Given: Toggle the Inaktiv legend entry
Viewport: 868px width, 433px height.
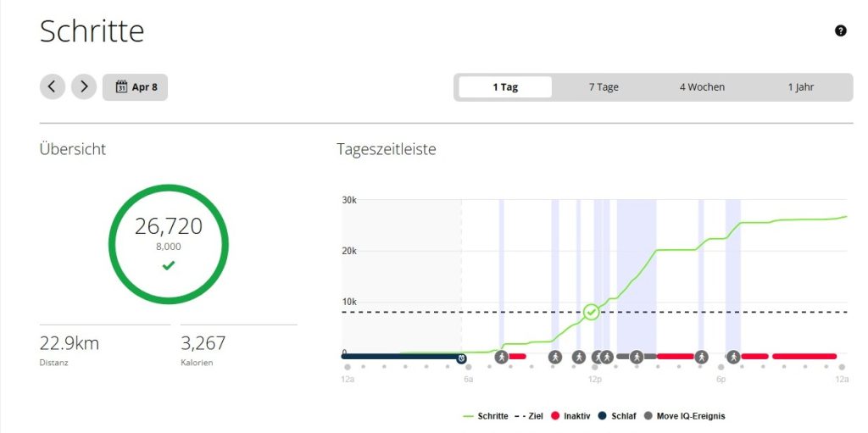Looking at the screenshot, I should tap(570, 416).
